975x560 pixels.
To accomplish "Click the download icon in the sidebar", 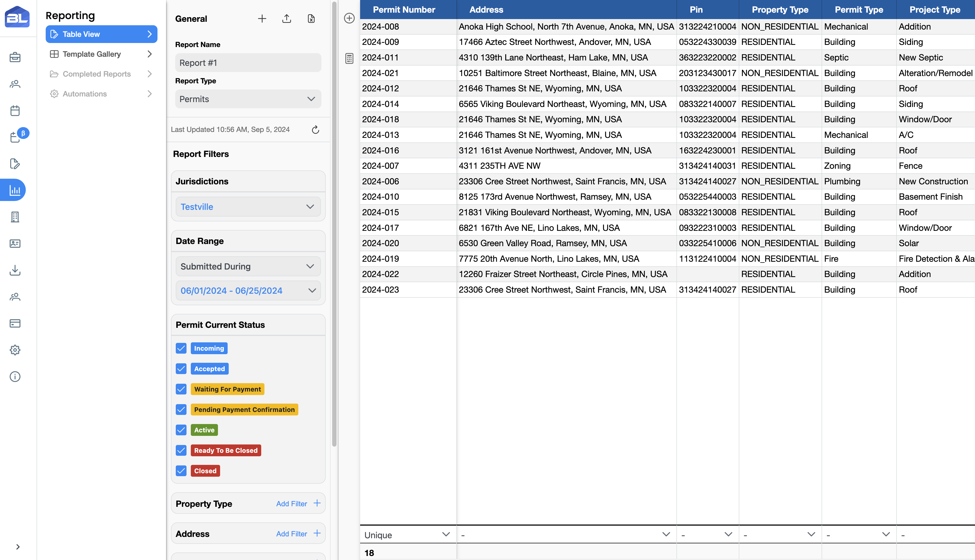I will 15,270.
